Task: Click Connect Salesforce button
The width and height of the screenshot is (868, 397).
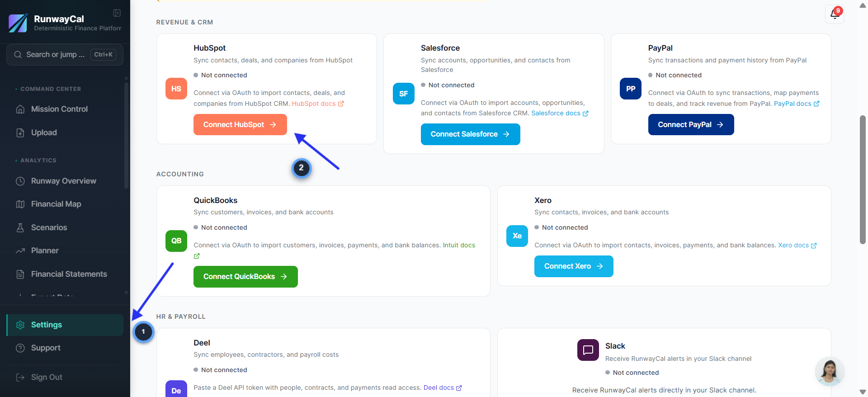Action: (470, 134)
